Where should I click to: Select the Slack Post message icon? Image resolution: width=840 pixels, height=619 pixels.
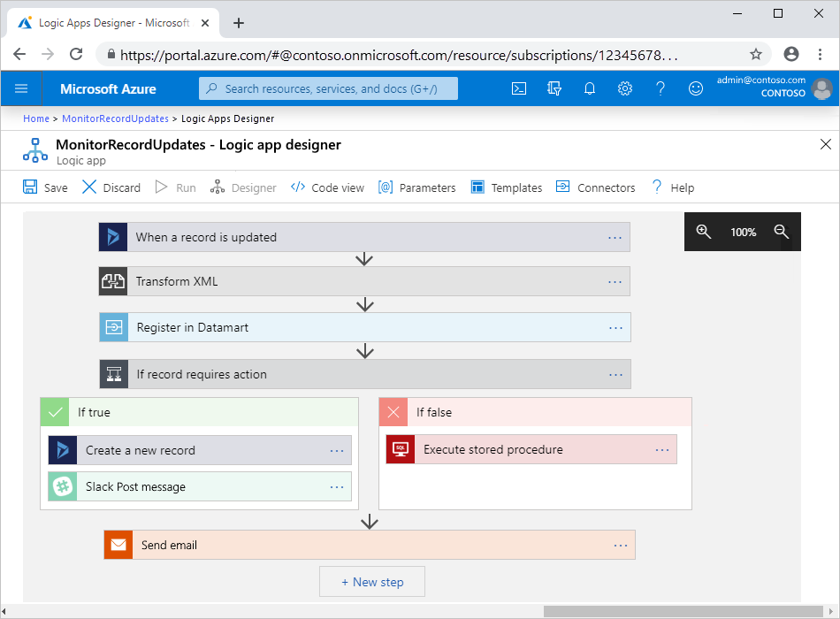62,485
